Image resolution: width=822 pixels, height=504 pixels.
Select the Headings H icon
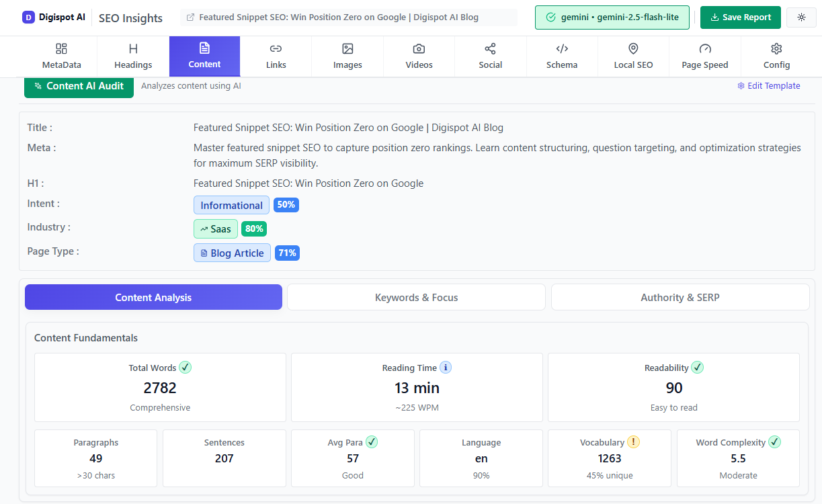[x=132, y=49]
